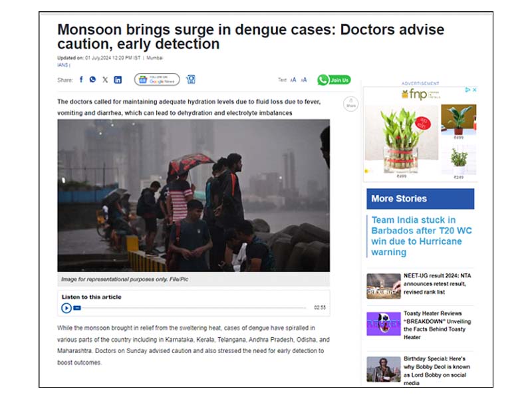Increase the article text size

(x=304, y=80)
